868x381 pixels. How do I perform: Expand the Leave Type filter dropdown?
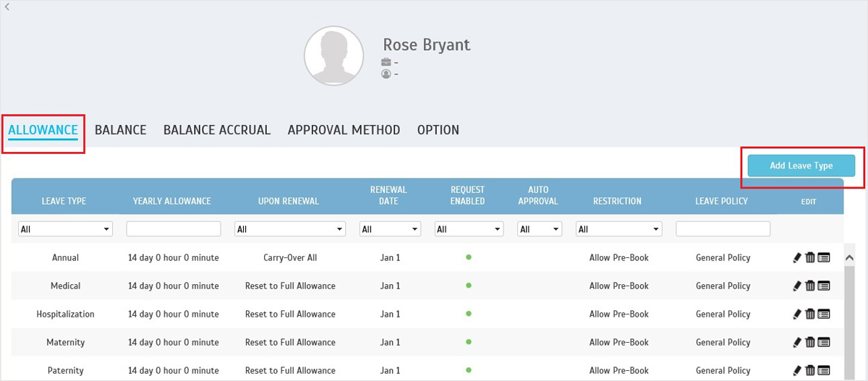(x=65, y=229)
